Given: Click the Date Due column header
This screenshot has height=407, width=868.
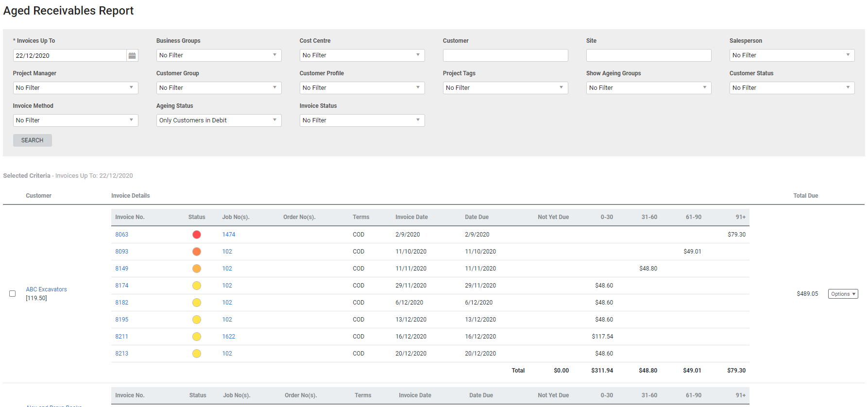Looking at the screenshot, I should tap(477, 217).
